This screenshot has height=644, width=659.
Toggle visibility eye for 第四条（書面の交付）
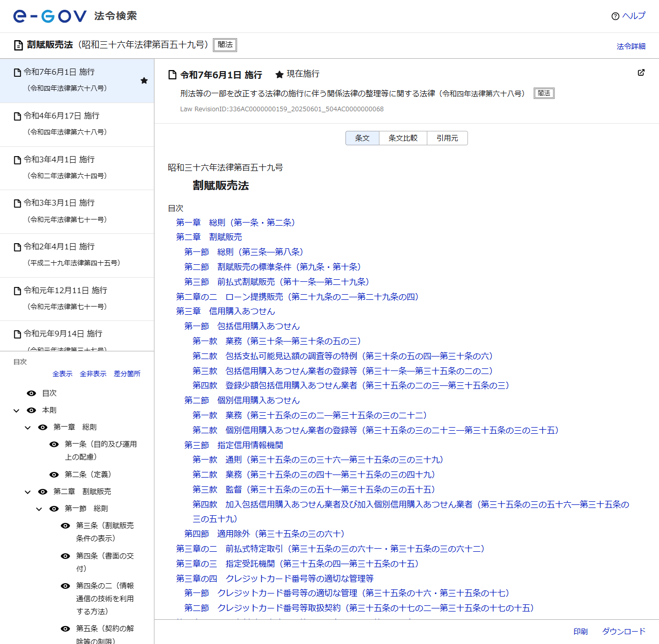pyautogui.click(x=65, y=556)
